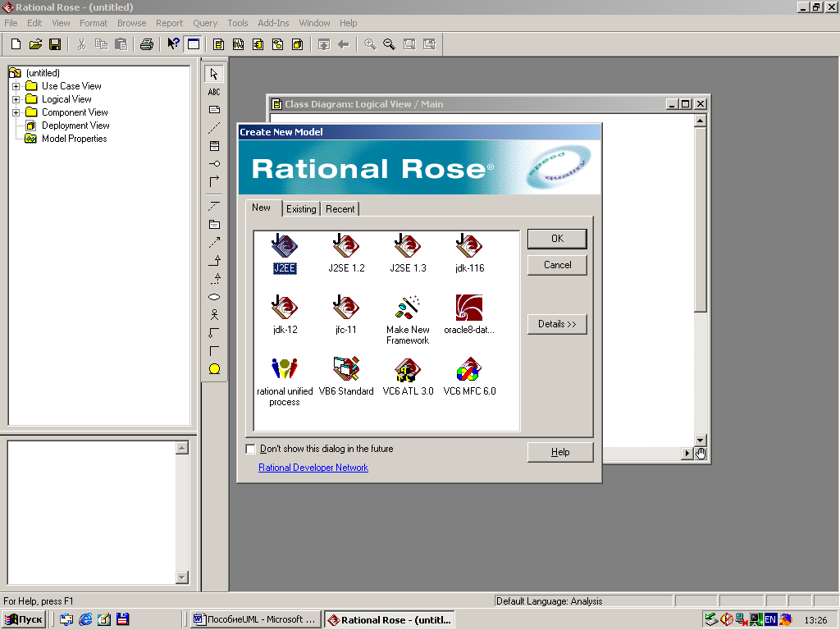
Task: Activate the context-sensitive help pointer
Action: 173,44
